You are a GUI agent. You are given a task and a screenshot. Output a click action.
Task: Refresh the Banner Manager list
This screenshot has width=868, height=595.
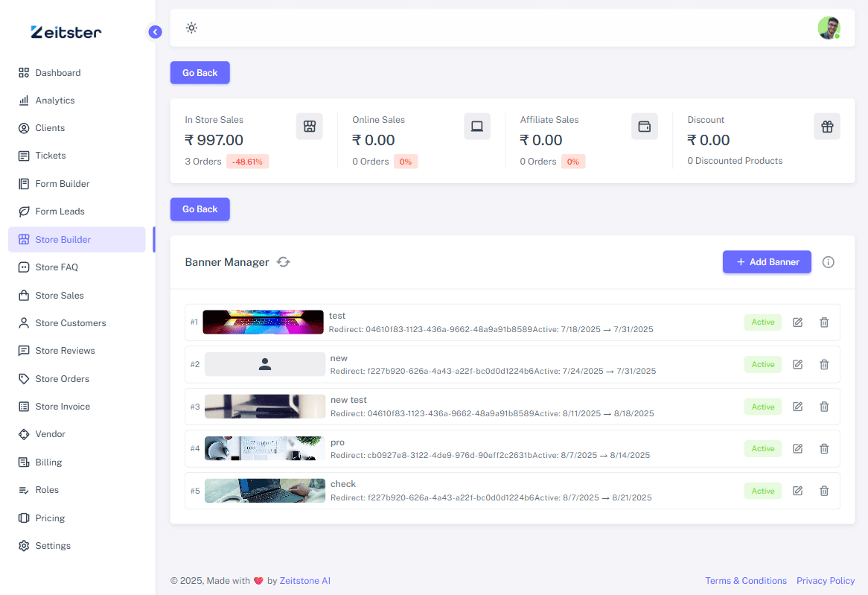click(284, 262)
